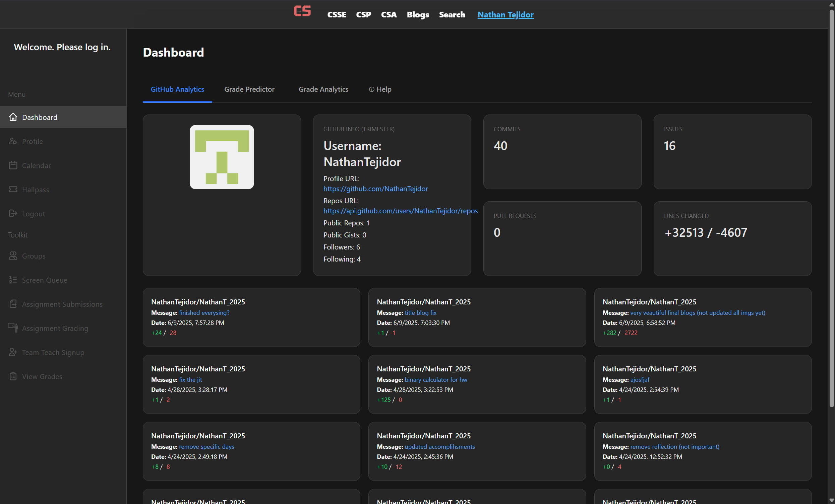Click the Hallpass ticket icon
This screenshot has width=835, height=504.
tap(13, 189)
